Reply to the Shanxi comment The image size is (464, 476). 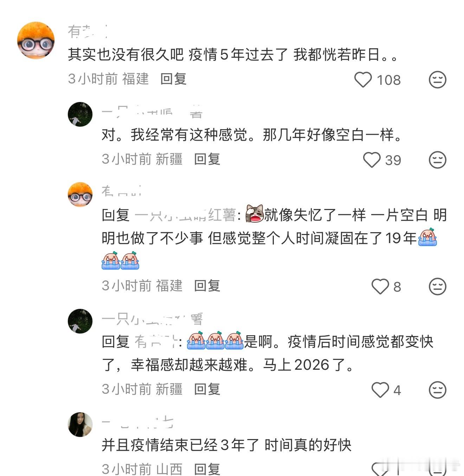(x=207, y=469)
